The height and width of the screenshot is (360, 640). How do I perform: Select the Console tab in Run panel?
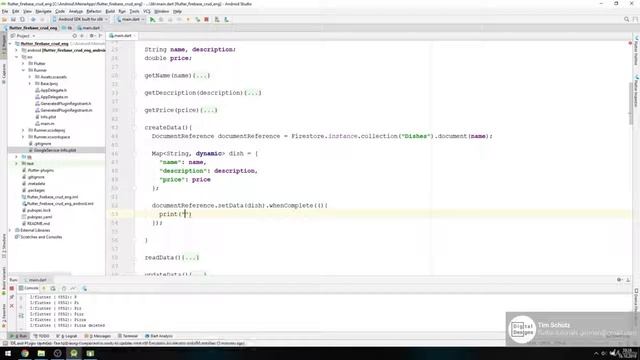(29, 288)
